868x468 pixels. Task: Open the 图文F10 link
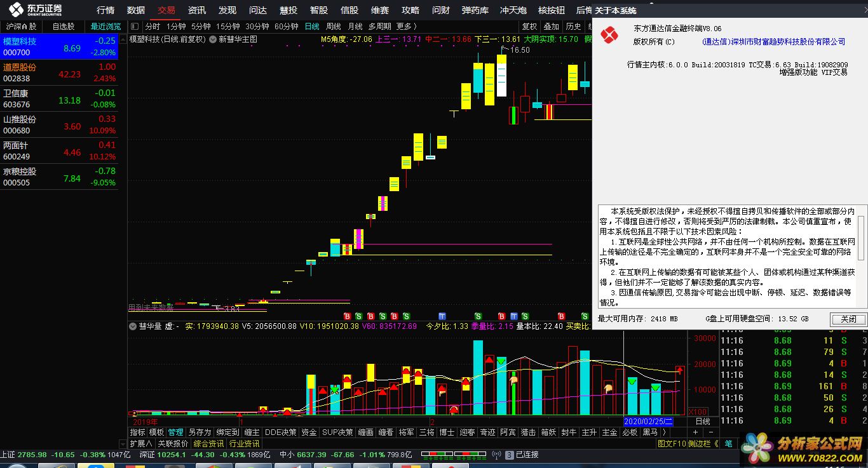pyautogui.click(x=672, y=444)
